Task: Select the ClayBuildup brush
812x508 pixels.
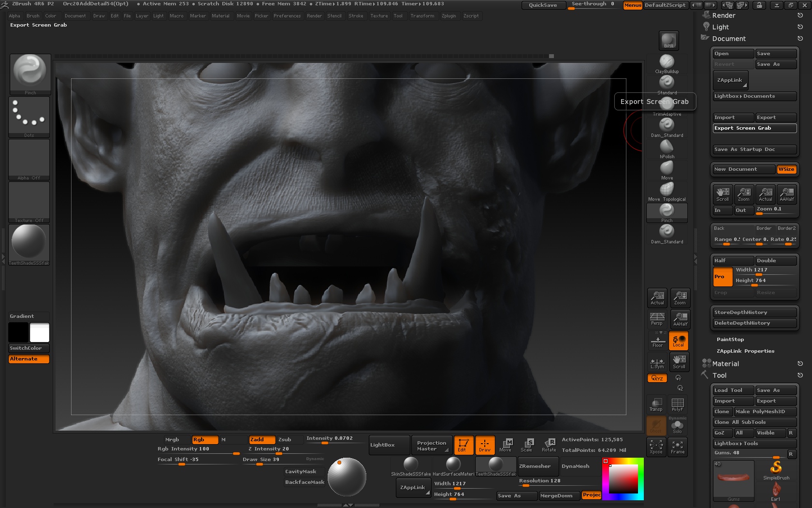Action: click(667, 63)
